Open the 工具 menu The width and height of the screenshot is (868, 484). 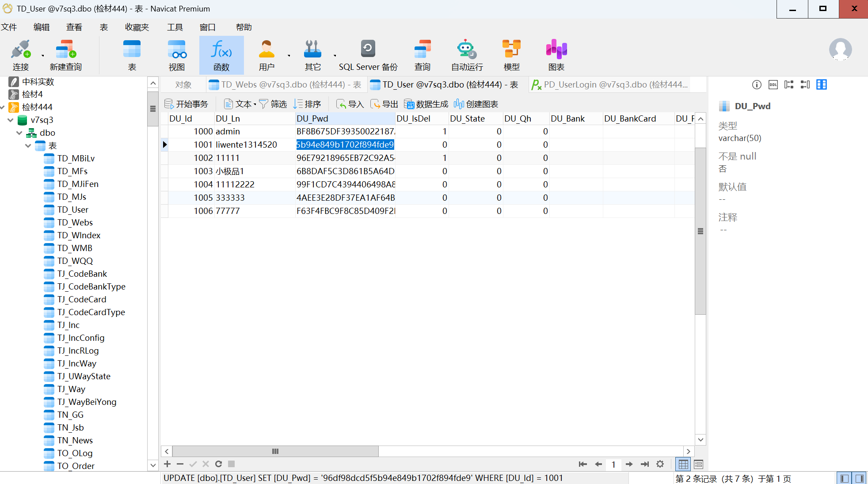(x=175, y=27)
